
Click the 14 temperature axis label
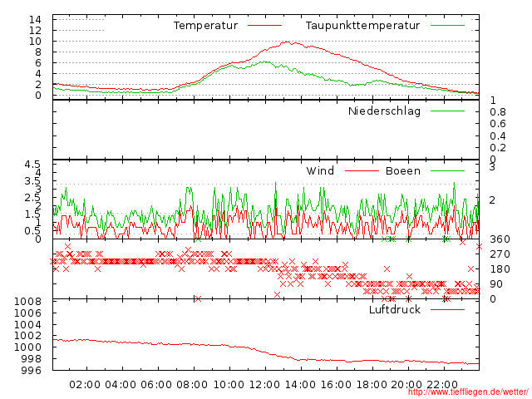[x=35, y=20]
